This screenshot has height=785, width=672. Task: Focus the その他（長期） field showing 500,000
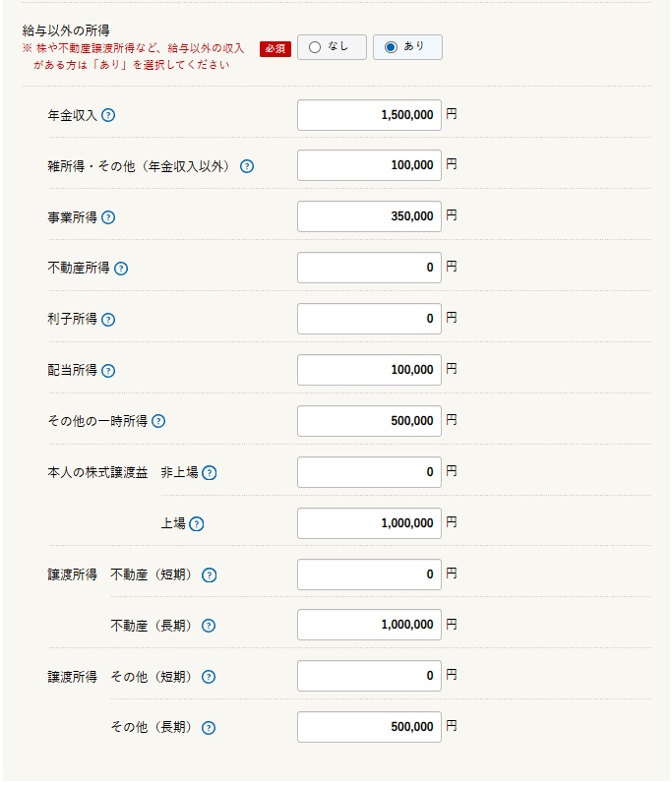[369, 727]
